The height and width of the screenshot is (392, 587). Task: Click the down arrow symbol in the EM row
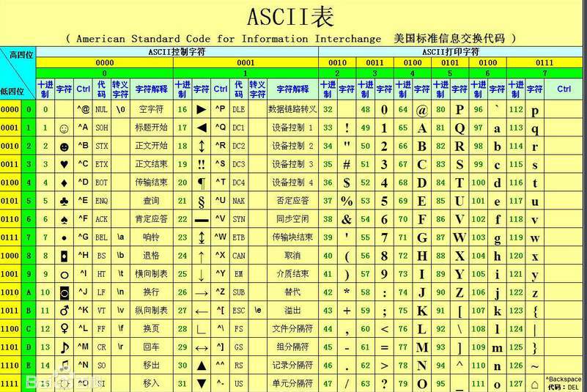[x=202, y=275]
